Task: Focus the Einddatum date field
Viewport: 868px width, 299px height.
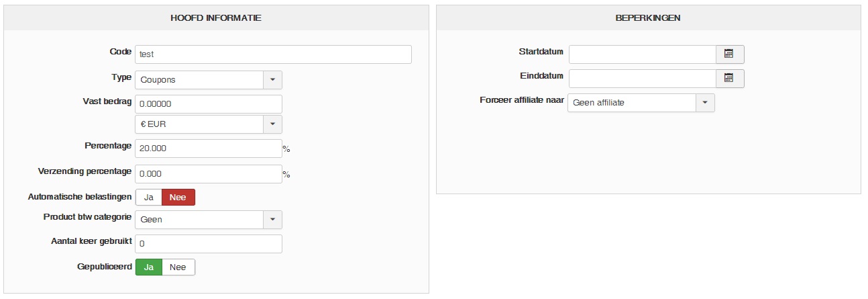Action: [643, 79]
